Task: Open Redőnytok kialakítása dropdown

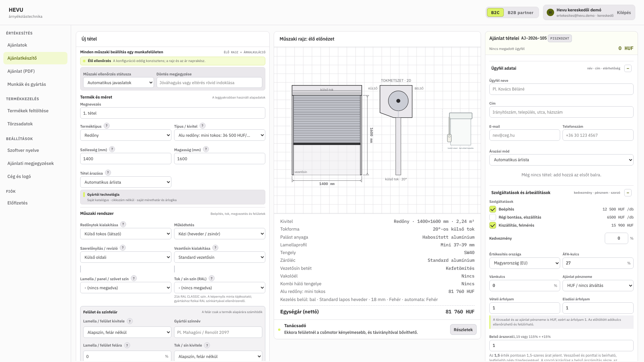Action: point(126,234)
